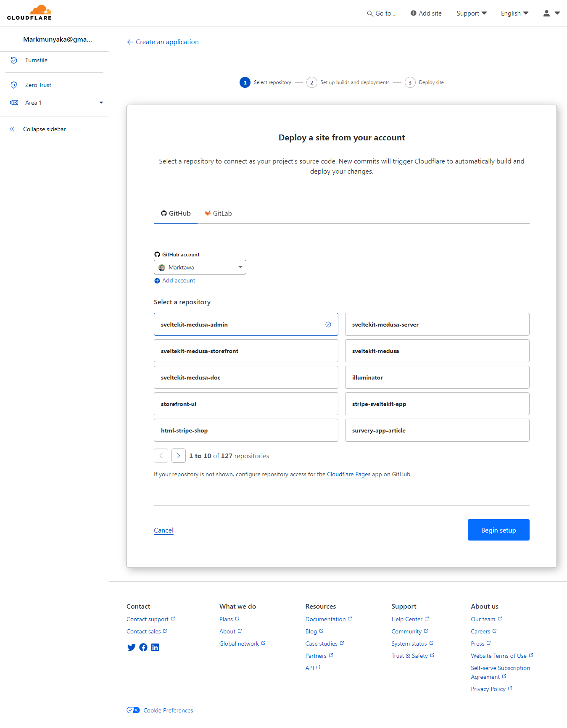Open the English language dropdown

(x=514, y=13)
